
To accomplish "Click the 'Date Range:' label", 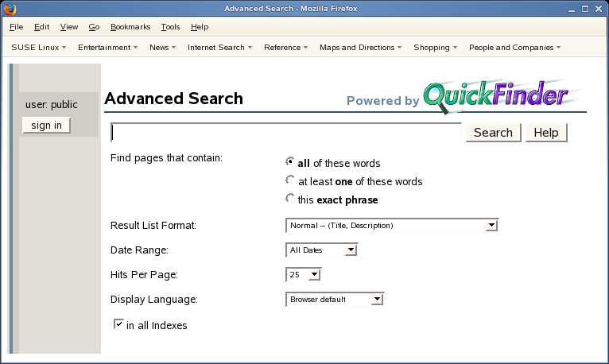I will click(139, 250).
